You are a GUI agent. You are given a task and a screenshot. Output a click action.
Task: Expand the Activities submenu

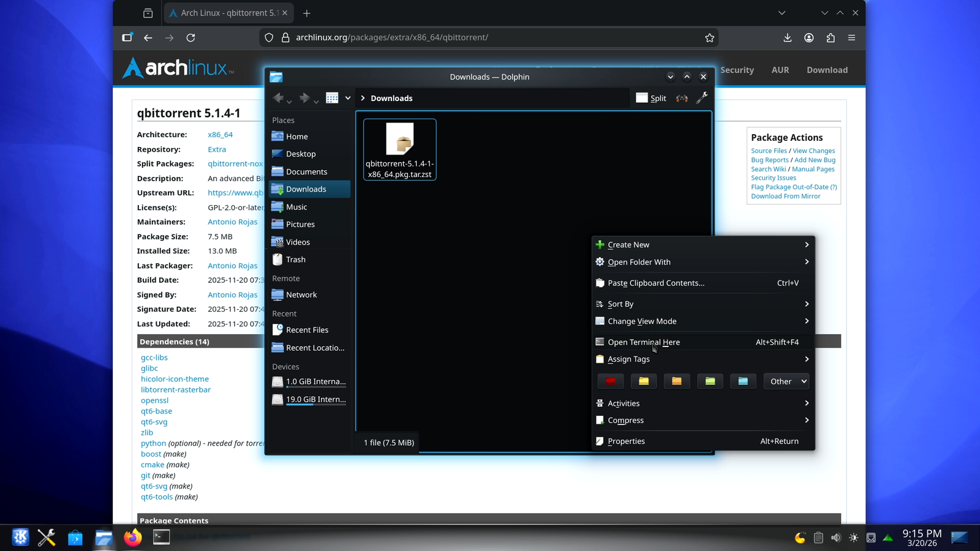(x=703, y=403)
